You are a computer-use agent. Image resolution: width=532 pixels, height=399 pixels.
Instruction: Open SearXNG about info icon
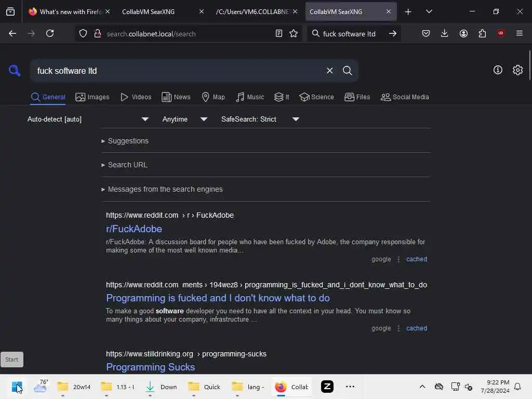(x=498, y=70)
